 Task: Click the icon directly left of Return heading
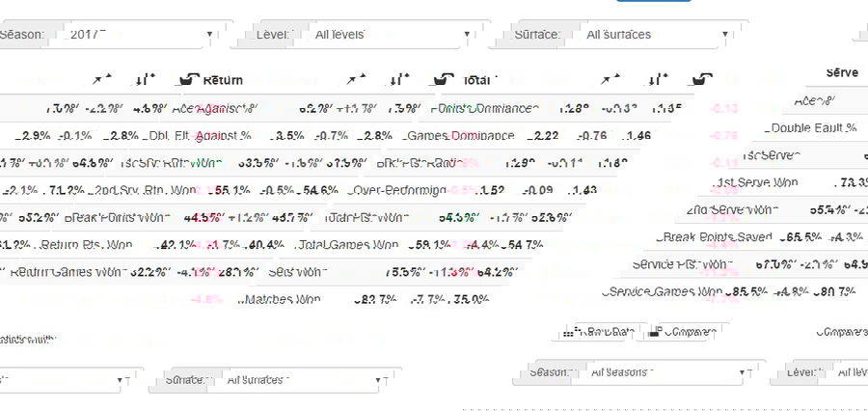(189, 80)
